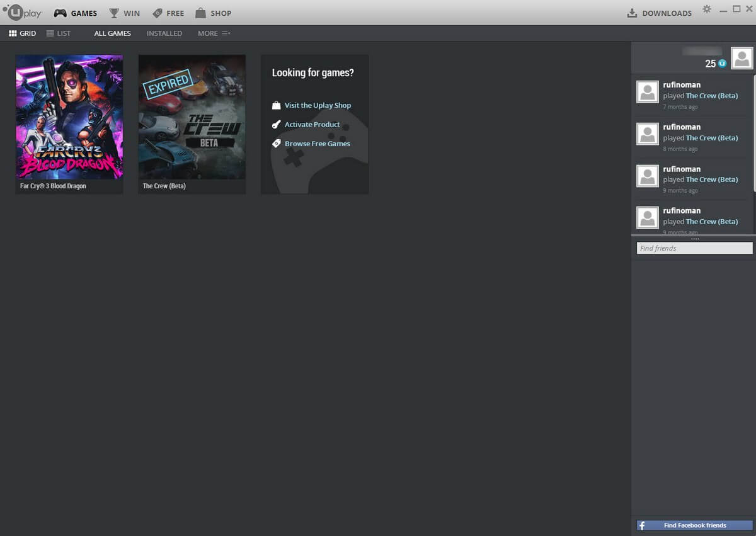
Task: Click the Find friends search field
Action: pyautogui.click(x=694, y=248)
